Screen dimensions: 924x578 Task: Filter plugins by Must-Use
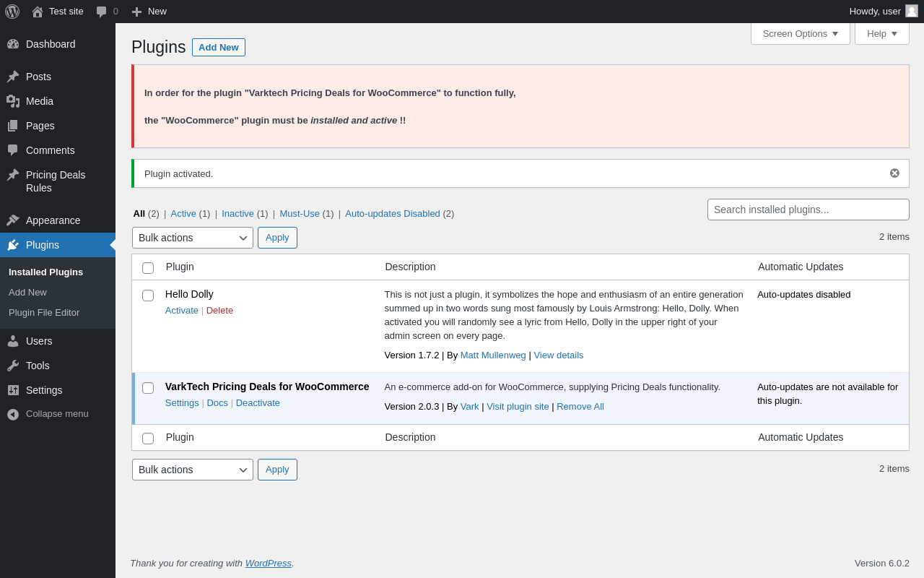[300, 214]
